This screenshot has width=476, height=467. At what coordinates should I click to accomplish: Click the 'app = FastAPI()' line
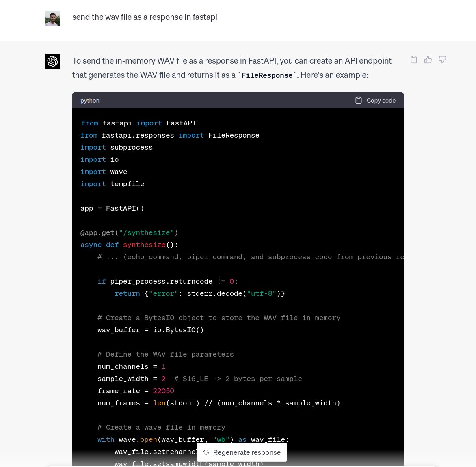(113, 208)
